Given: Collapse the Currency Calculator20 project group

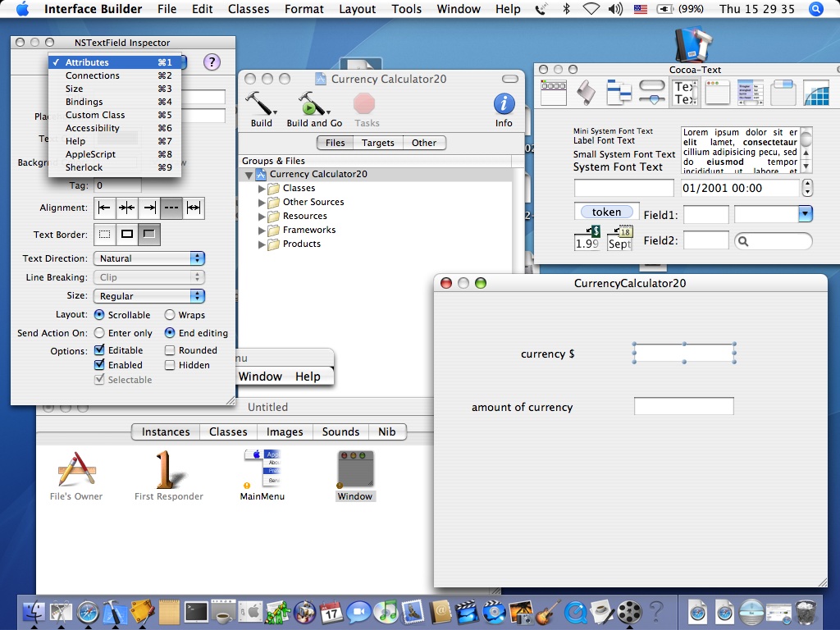Looking at the screenshot, I should coord(249,175).
